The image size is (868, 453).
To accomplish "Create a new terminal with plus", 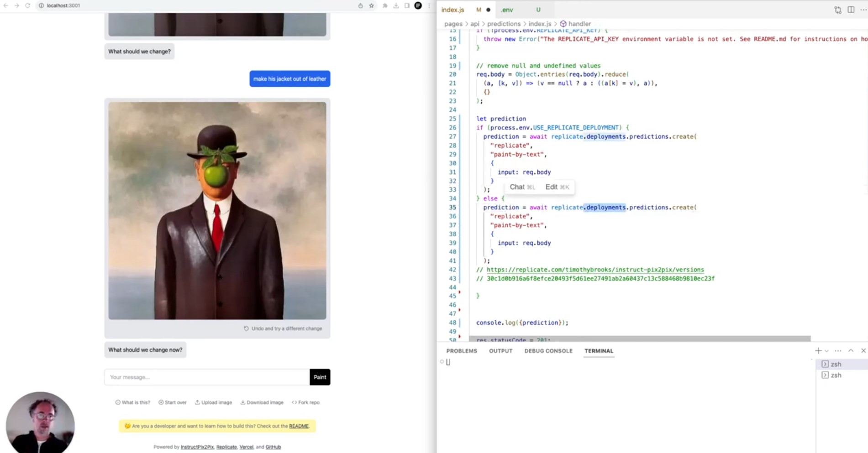I will (818, 350).
